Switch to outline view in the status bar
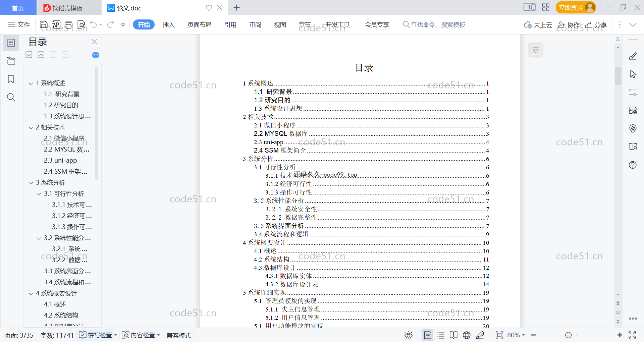Image resolution: width=644 pixels, height=342 pixels. point(441,335)
